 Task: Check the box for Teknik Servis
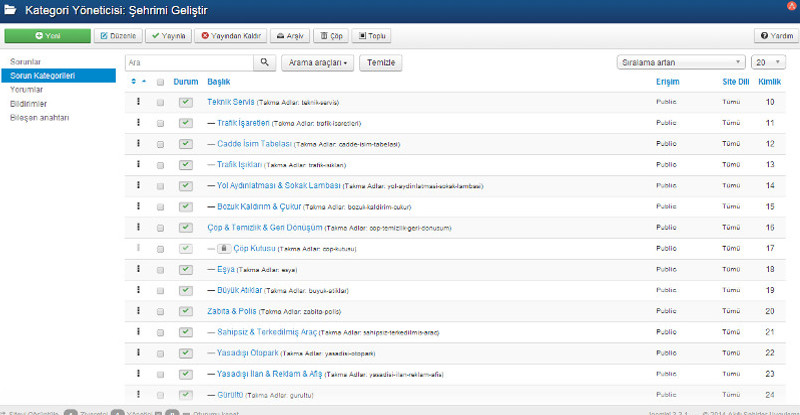(160, 103)
